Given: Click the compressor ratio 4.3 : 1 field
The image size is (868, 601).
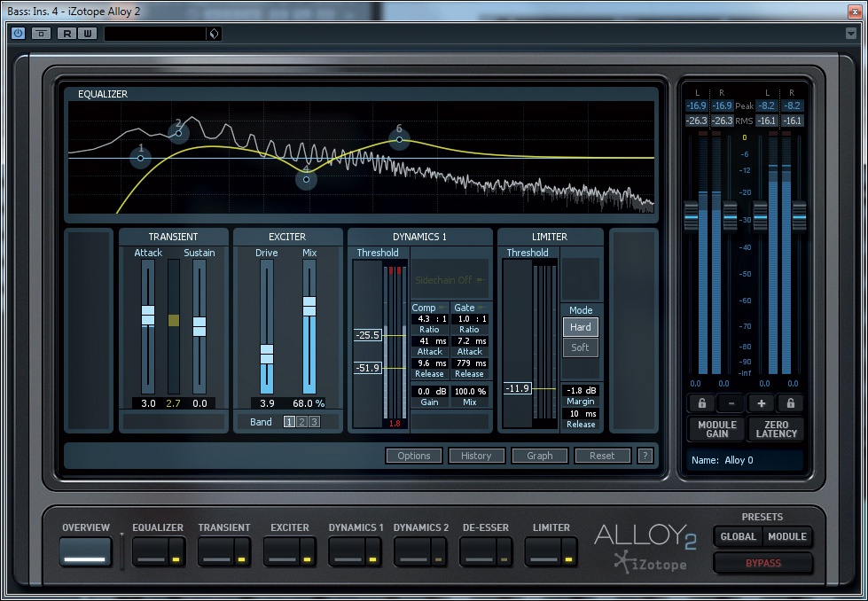Looking at the screenshot, I should 430,319.
